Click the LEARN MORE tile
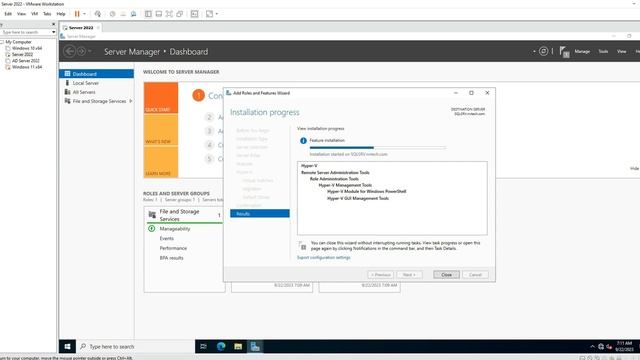Screen dimensions: 640x360 tap(161, 162)
